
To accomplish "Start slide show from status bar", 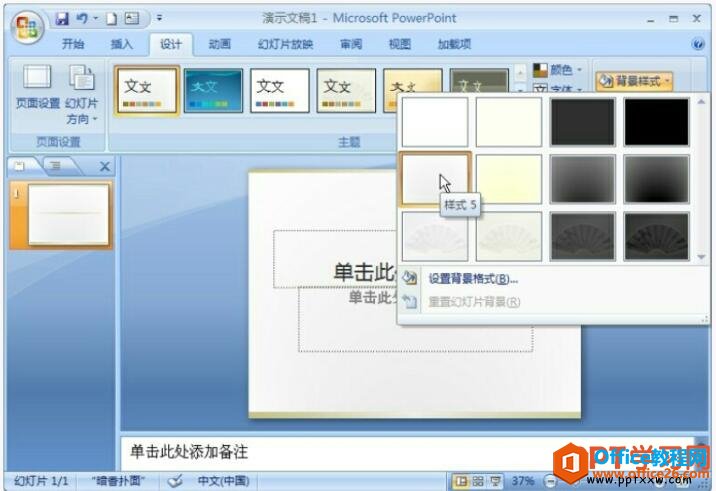I will click(495, 481).
